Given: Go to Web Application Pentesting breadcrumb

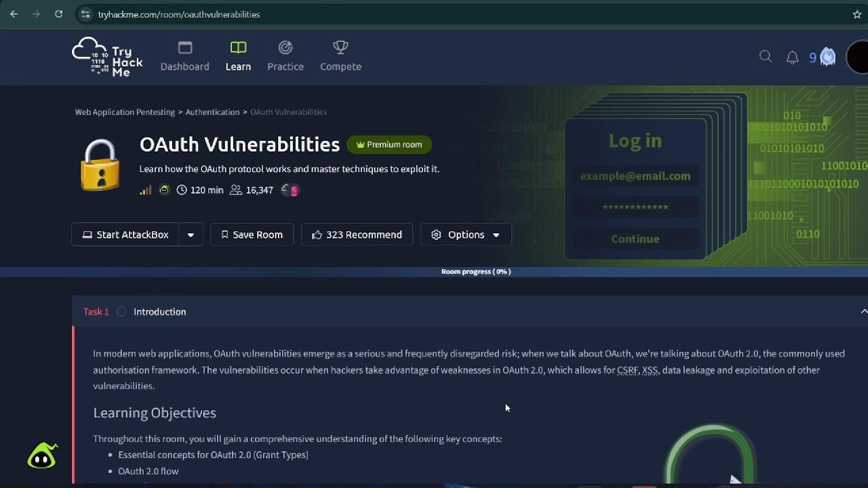Looking at the screenshot, I should point(125,112).
